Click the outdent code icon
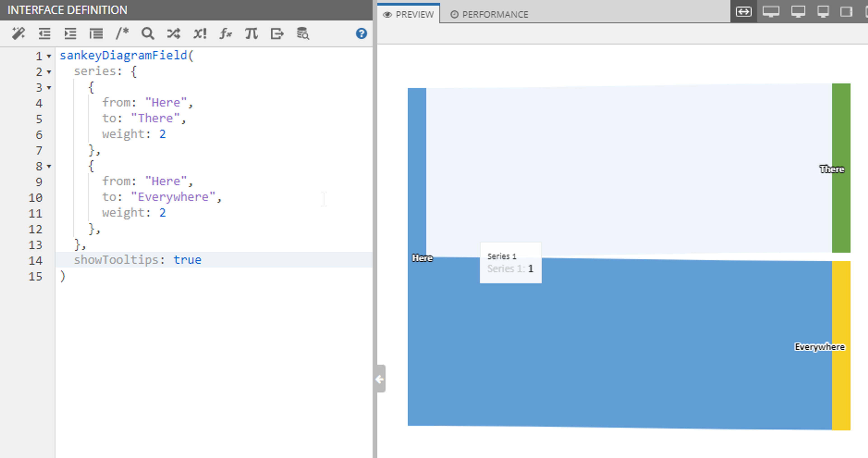868x458 pixels. pyautogui.click(x=45, y=33)
